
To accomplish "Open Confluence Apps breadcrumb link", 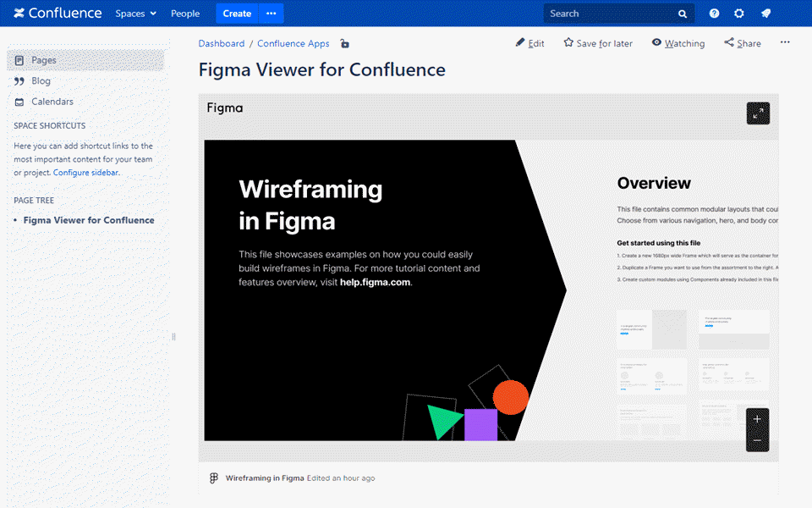I will [x=294, y=43].
